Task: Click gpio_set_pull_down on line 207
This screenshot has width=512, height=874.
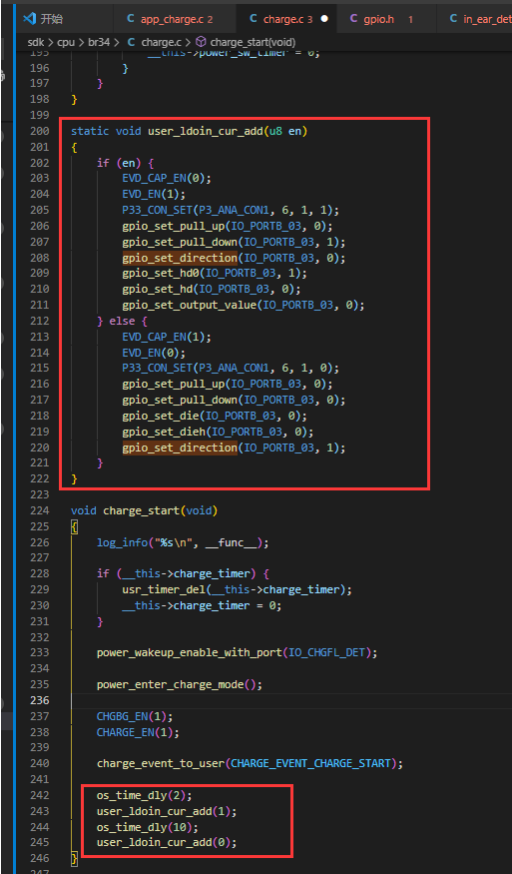Action: click(x=180, y=242)
